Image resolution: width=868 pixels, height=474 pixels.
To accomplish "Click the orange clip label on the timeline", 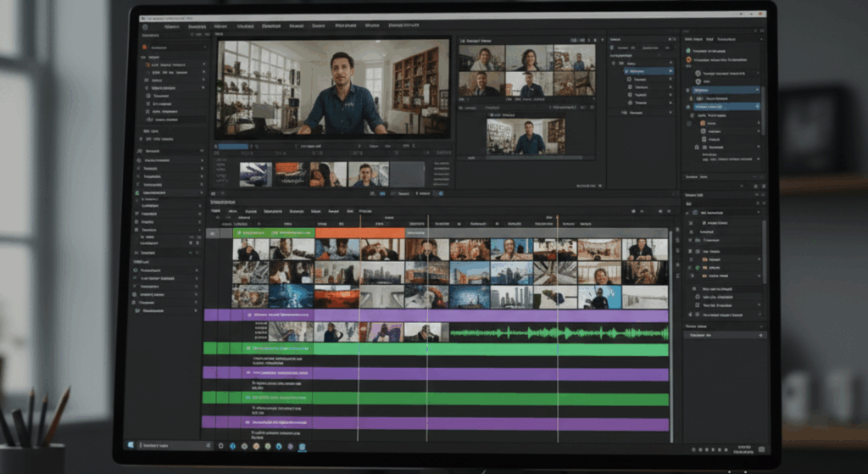I will coord(359,232).
